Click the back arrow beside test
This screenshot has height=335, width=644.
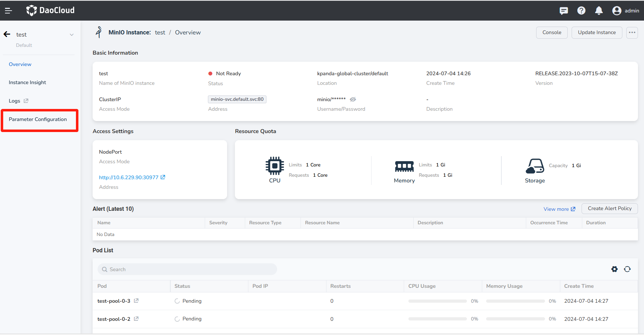[x=7, y=34]
